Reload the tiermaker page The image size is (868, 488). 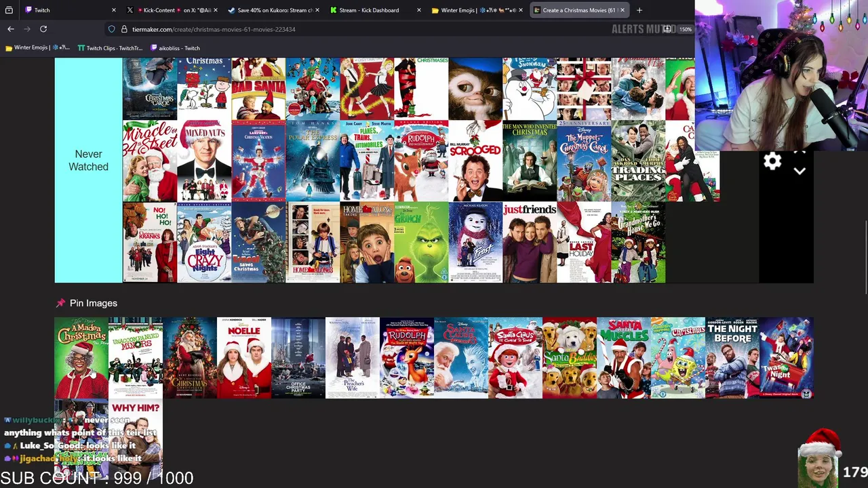pos(43,29)
